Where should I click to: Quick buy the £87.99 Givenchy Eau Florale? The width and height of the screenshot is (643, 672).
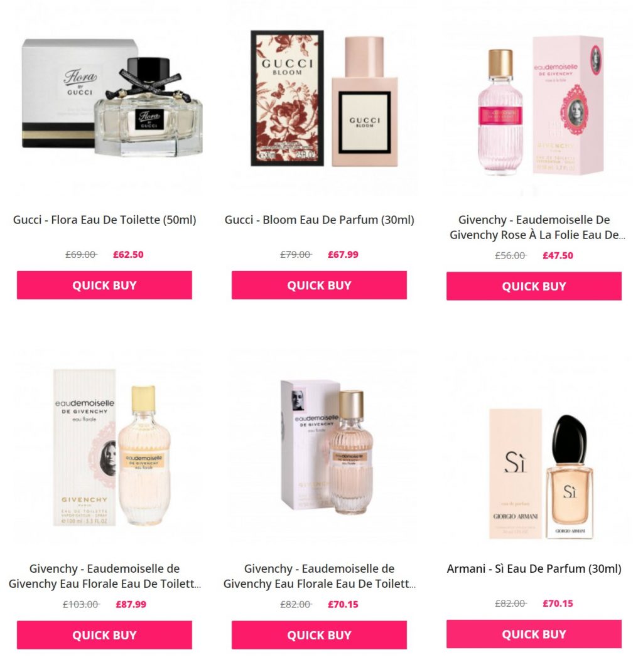104,635
